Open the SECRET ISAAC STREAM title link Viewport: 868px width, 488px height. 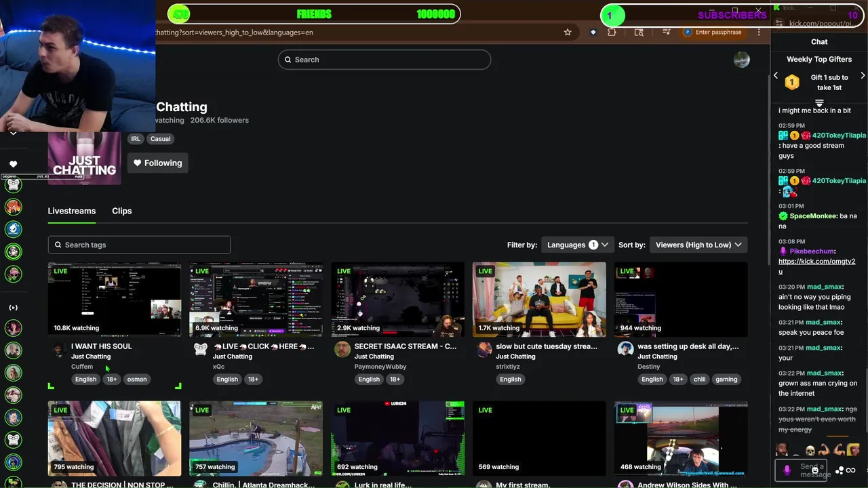click(x=406, y=346)
